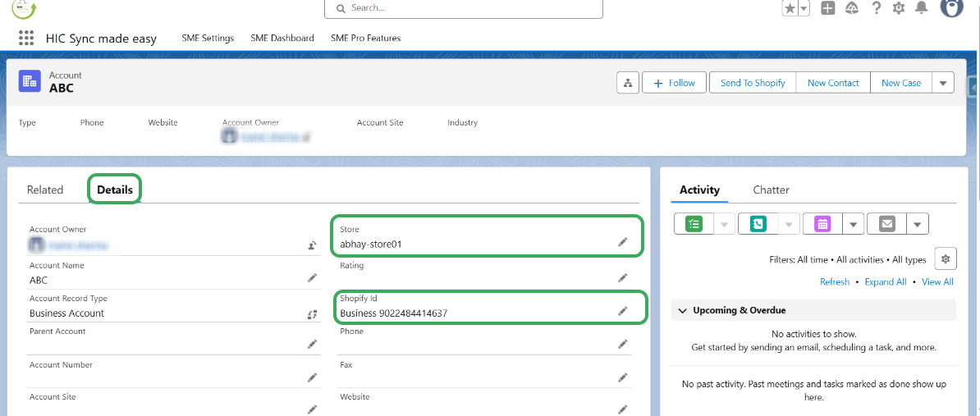The width and height of the screenshot is (980, 416).
Task: Click the Expand All link
Action: point(886,281)
